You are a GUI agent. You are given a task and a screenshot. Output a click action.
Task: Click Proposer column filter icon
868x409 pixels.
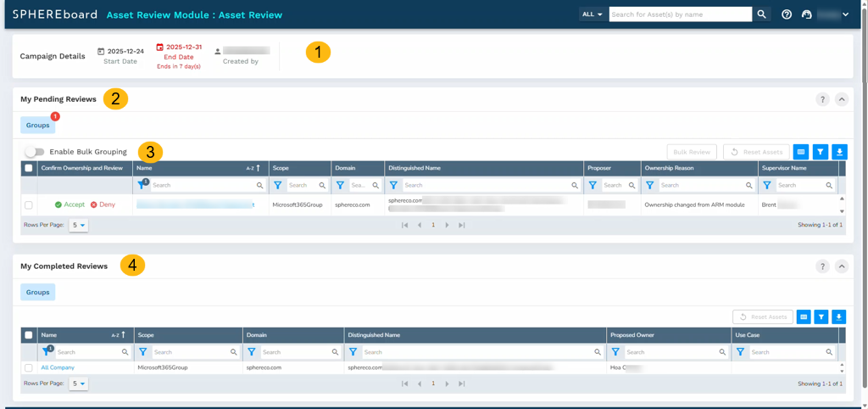(593, 185)
